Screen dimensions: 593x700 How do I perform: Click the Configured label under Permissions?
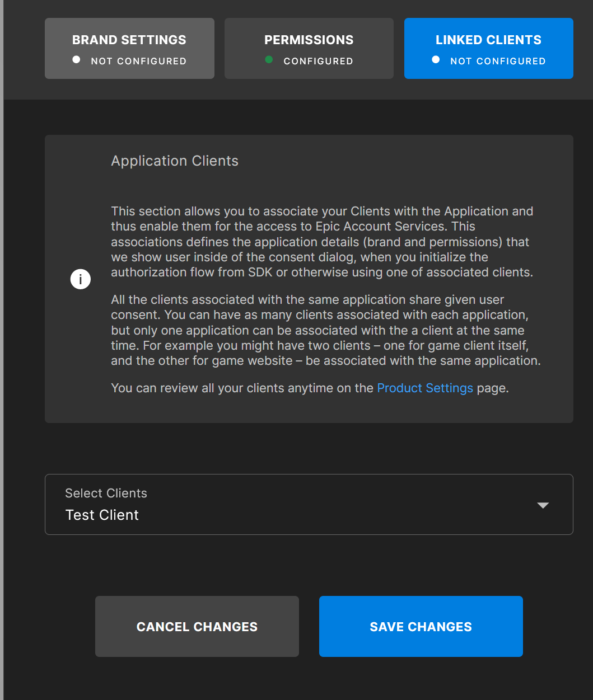(x=318, y=61)
